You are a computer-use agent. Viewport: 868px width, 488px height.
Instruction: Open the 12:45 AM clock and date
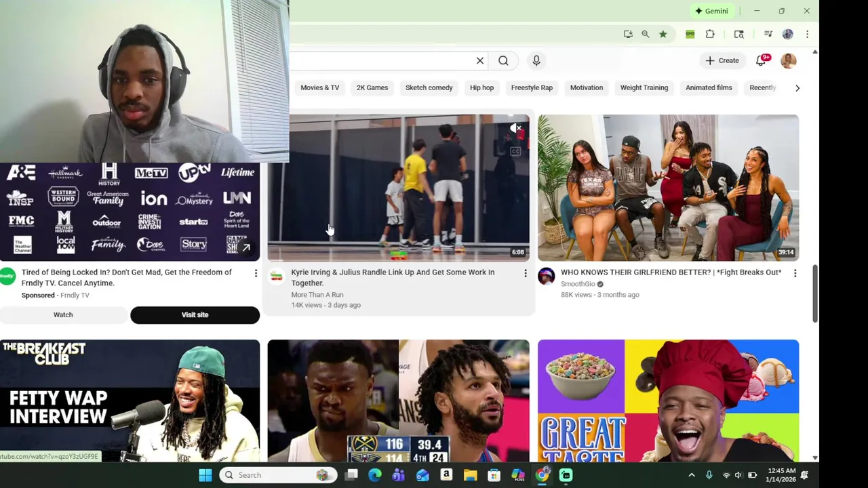tap(782, 475)
